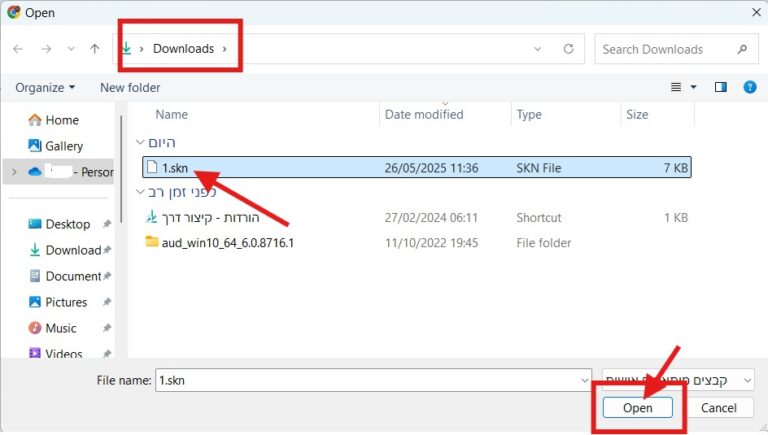
Task: Open Home in the navigation pane
Action: click(61, 120)
